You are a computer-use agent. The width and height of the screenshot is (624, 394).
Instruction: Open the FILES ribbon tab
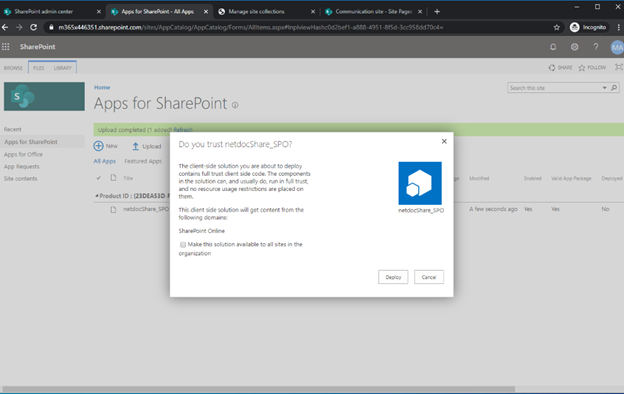click(39, 68)
